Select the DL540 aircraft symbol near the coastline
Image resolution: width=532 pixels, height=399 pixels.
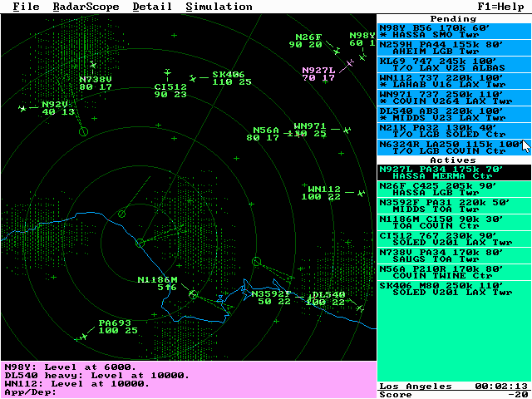(x=360, y=307)
